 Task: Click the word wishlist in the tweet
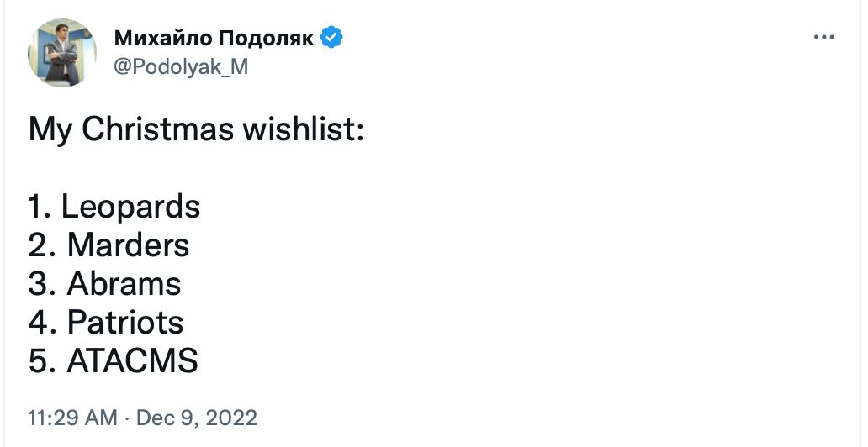[x=303, y=129]
